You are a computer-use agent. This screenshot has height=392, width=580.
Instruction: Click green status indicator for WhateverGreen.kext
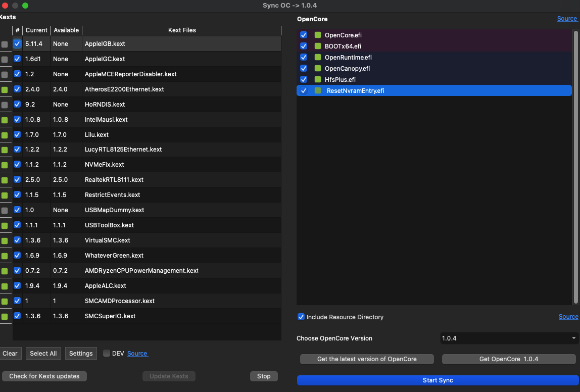point(5,256)
